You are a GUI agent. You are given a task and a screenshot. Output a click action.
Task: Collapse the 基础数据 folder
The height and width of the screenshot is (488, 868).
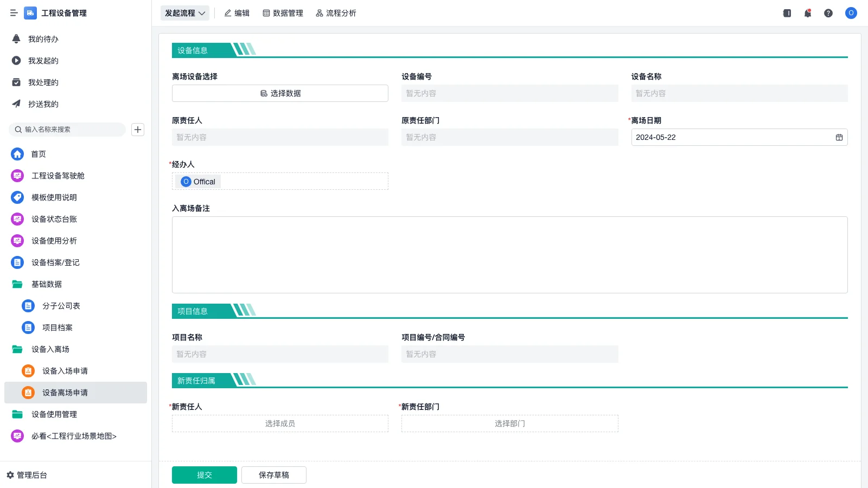click(75, 284)
